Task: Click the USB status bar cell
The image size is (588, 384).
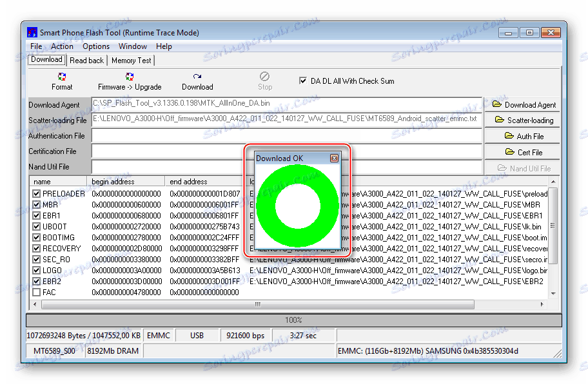Action: click(x=197, y=336)
